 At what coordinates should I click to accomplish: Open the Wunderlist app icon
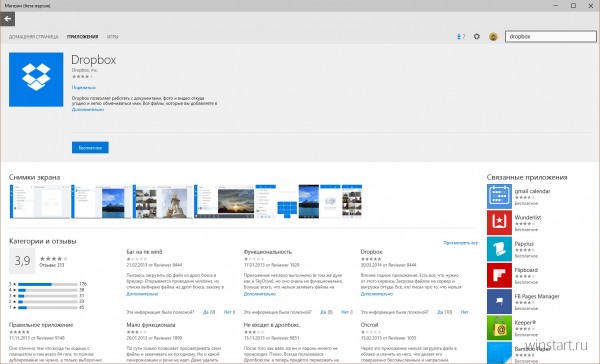click(x=499, y=222)
